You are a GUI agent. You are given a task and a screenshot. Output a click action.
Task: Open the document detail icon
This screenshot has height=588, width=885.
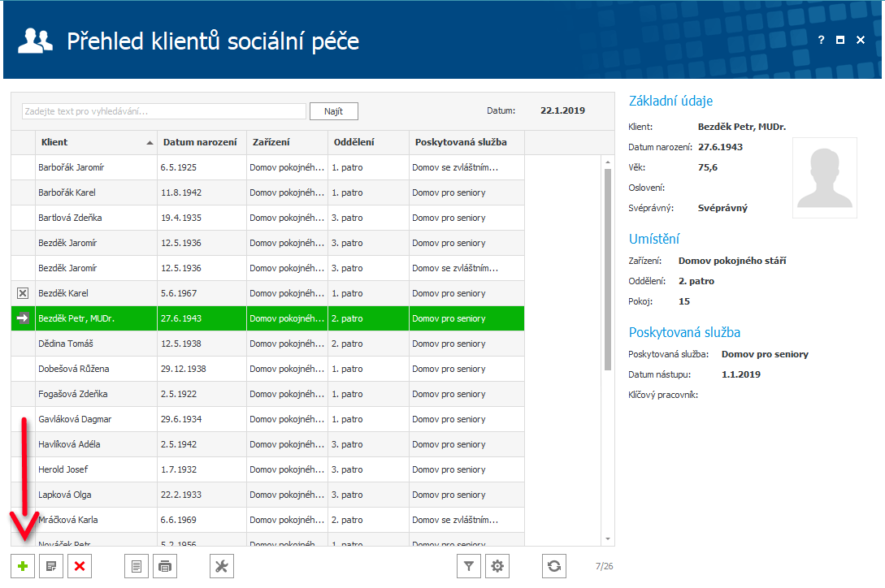coord(137,566)
